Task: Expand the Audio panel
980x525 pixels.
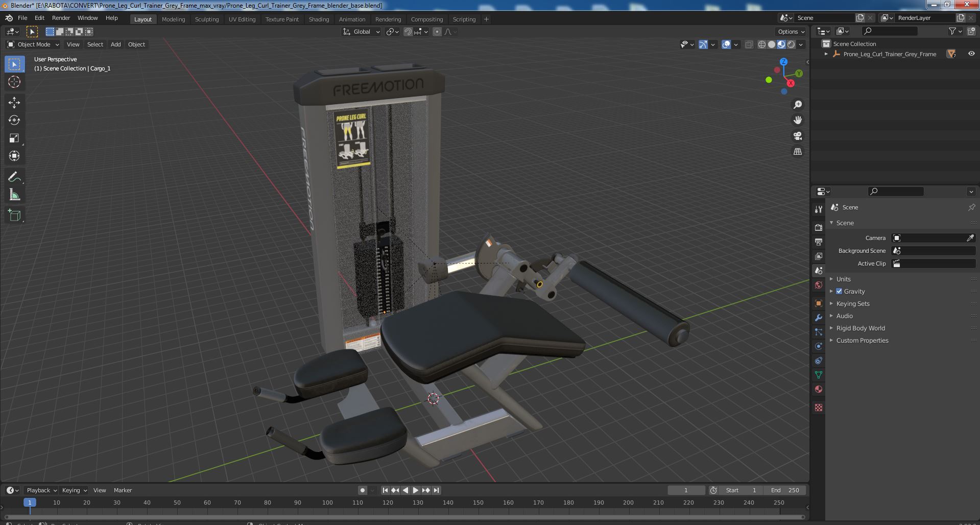Action: tap(844, 316)
